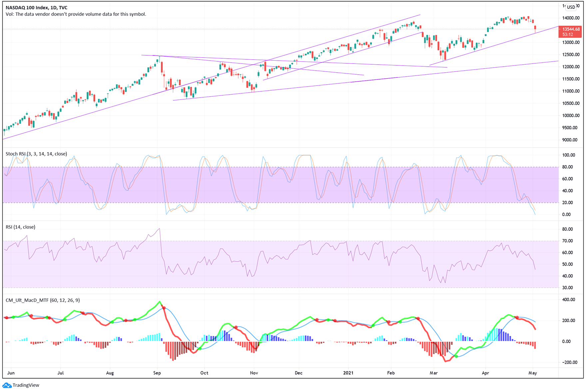The image size is (586, 392).
Task: Click the NASDAQ 100 Index chart title
Action: point(36,8)
